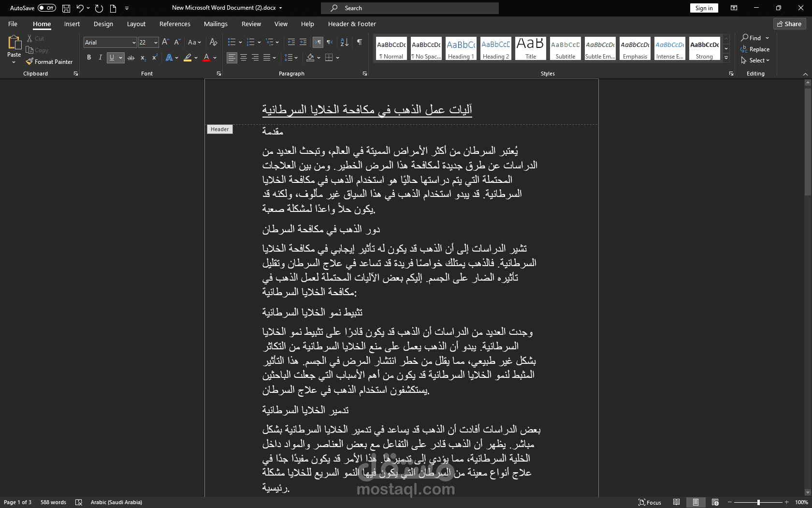This screenshot has height=508, width=812.
Task: Click the New document icon
Action: (113, 8)
